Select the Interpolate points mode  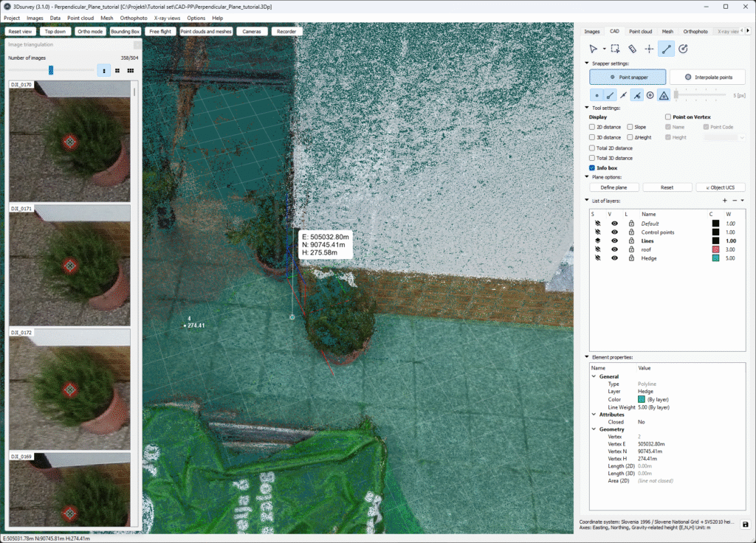pos(708,77)
